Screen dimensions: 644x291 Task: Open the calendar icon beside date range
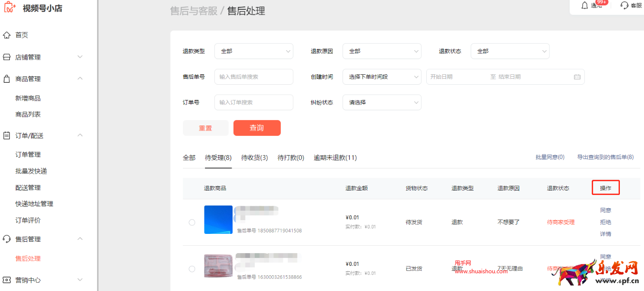pos(577,76)
